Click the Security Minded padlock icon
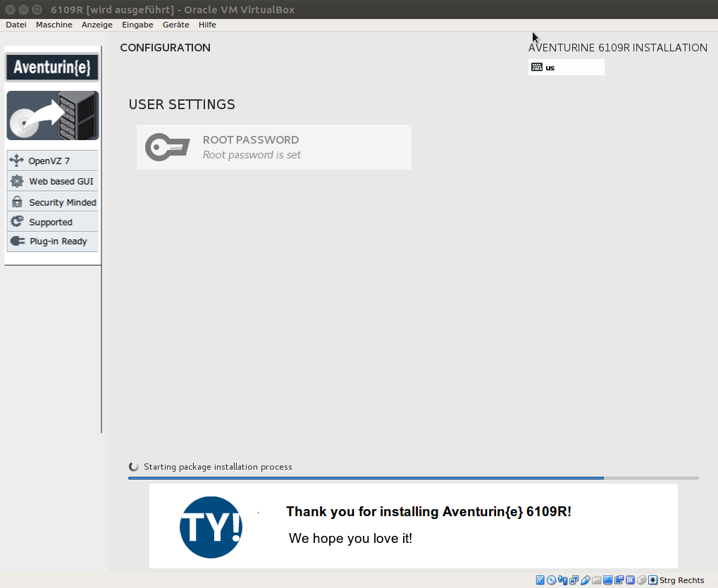 coord(17,202)
